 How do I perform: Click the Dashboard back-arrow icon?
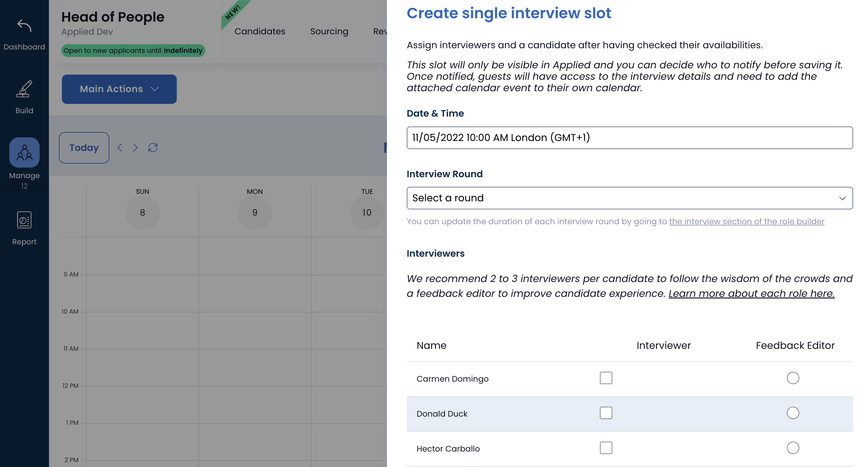coord(24,26)
